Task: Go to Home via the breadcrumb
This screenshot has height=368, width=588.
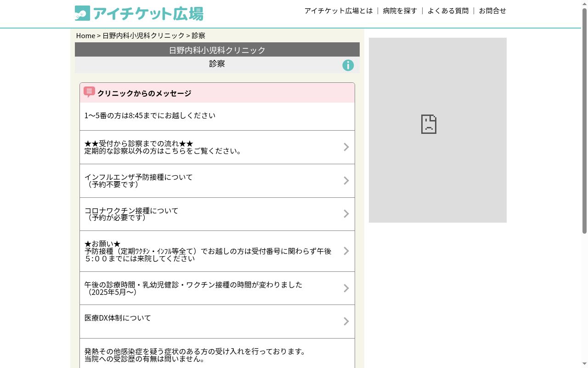Action: click(85, 35)
